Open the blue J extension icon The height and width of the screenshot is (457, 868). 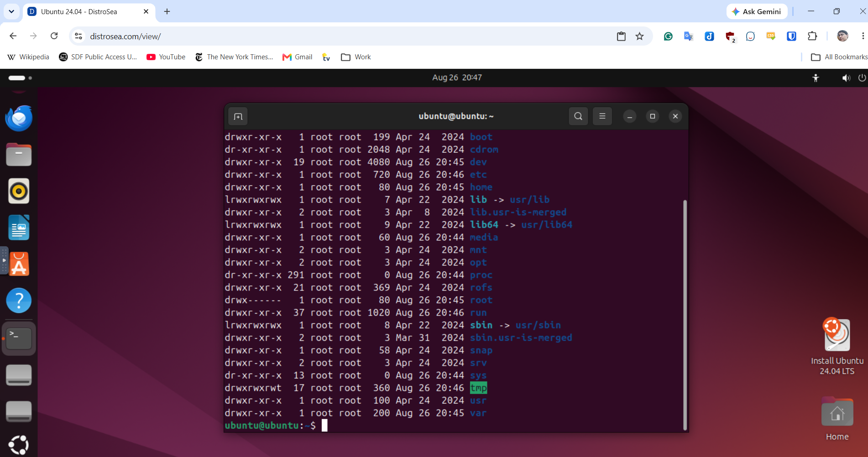pyautogui.click(x=709, y=36)
